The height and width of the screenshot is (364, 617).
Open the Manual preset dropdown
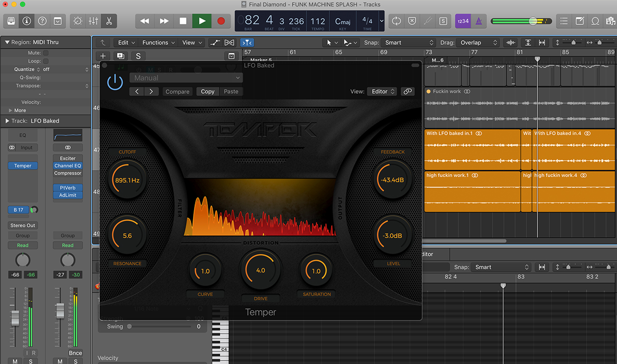tap(186, 78)
